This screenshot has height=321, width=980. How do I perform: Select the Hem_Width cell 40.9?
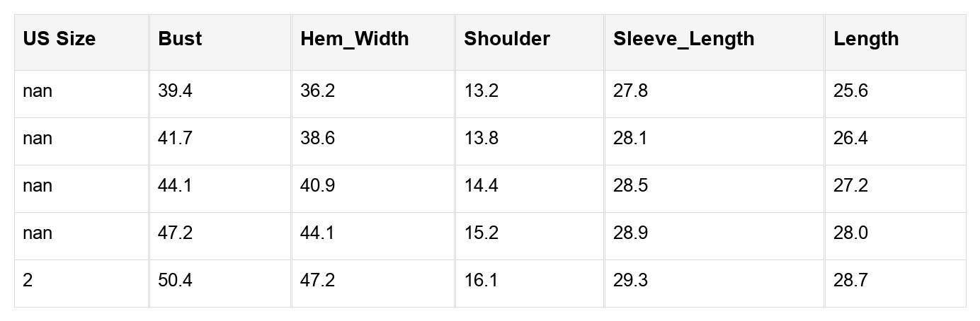click(x=318, y=186)
